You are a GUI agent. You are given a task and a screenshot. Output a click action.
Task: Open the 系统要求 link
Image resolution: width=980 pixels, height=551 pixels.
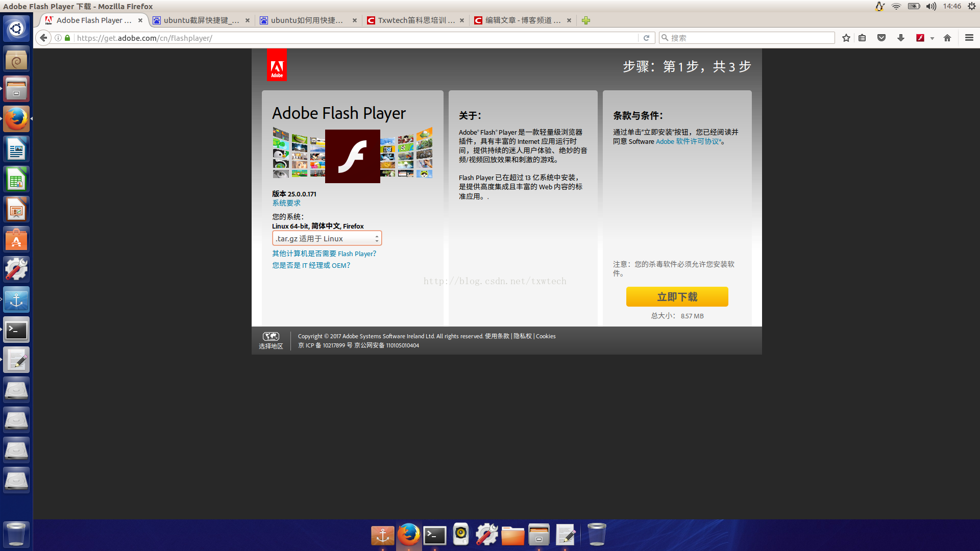coord(286,203)
